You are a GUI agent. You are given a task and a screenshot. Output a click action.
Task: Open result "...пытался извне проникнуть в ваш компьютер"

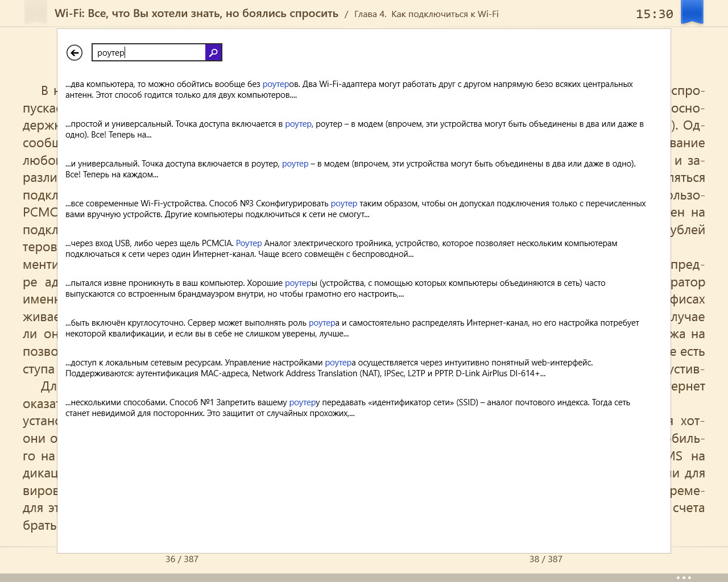336,288
